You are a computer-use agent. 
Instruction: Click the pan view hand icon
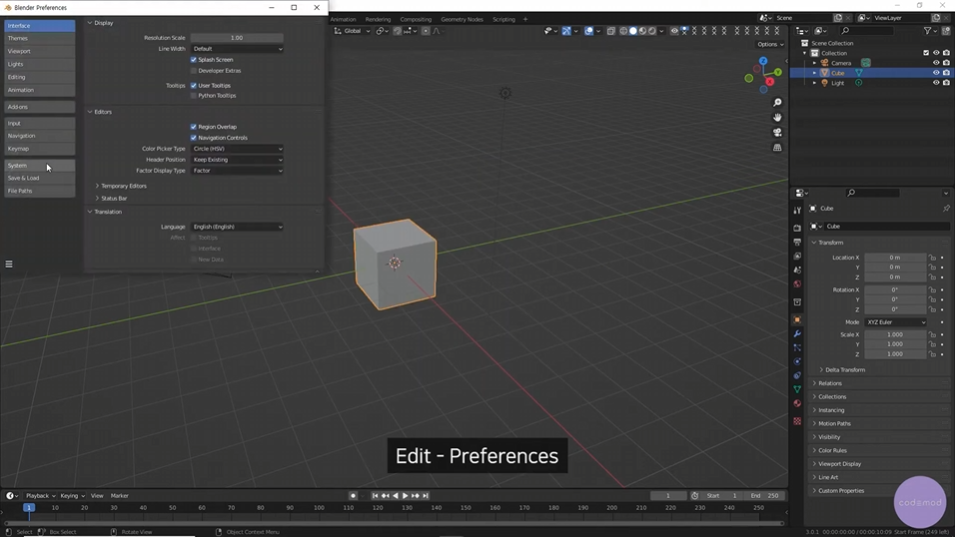[777, 118]
